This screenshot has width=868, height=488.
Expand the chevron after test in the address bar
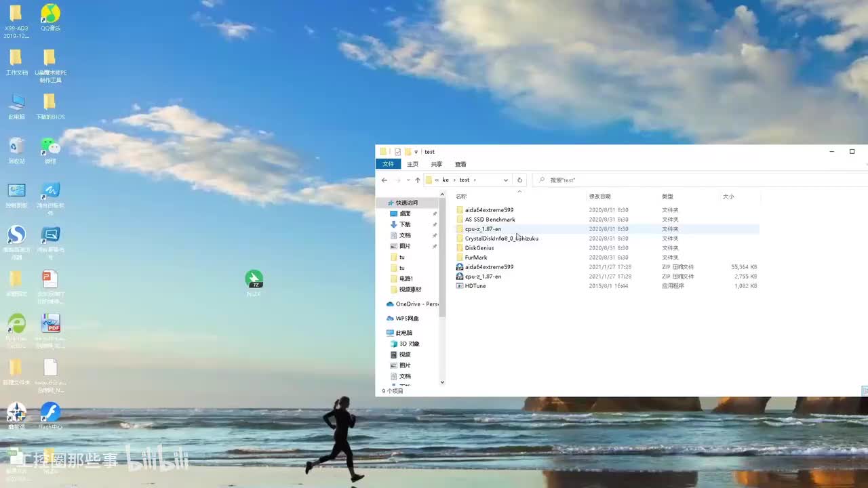point(475,180)
